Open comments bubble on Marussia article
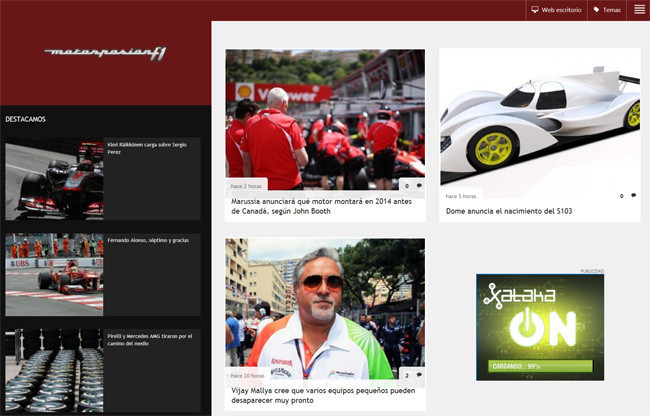Image resolution: width=650 pixels, height=416 pixels. 418,185
